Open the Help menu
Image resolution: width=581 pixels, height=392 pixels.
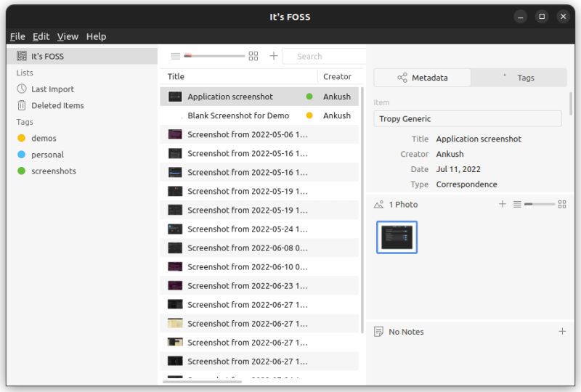[x=96, y=36]
